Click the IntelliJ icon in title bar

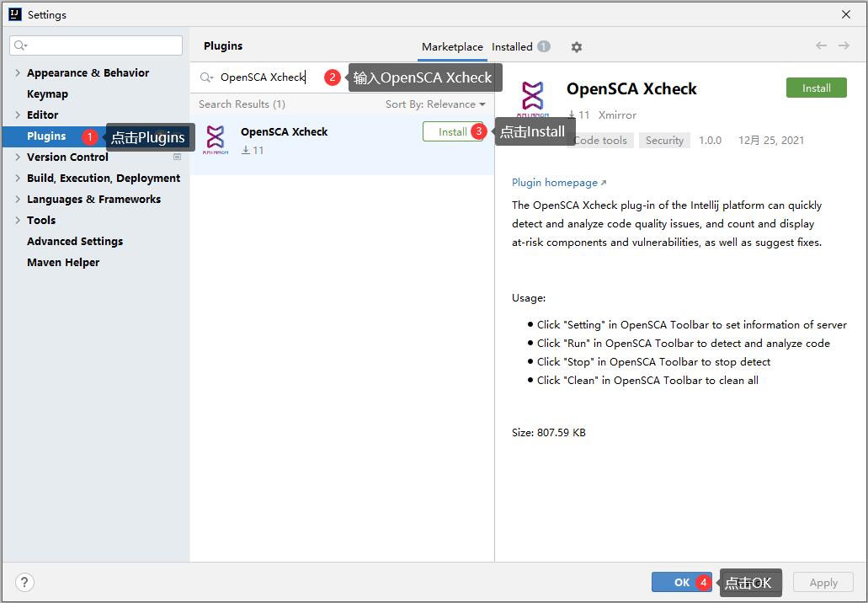click(x=15, y=14)
